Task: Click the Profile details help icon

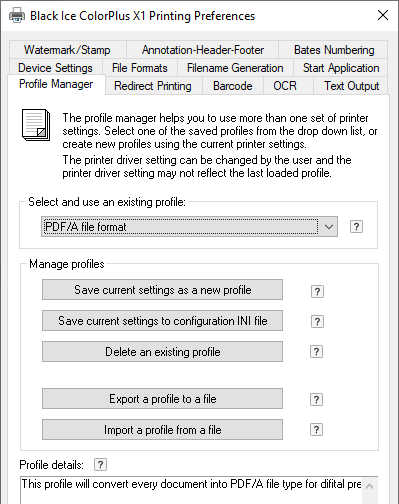Action: (x=100, y=464)
